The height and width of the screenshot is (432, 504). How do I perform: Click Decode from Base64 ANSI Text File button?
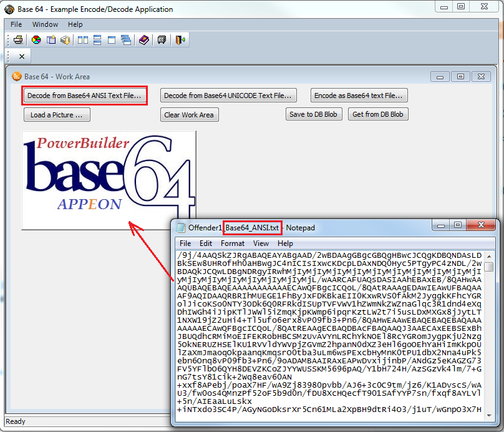tap(84, 95)
